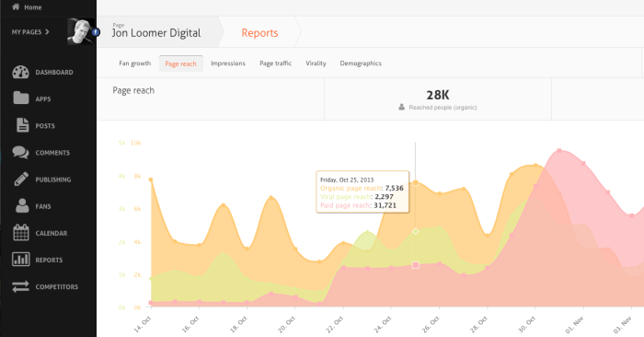Click the 'Viral page reach: 2,297' tooltip line
Viewport: 644px width, 337px height.
click(x=357, y=197)
